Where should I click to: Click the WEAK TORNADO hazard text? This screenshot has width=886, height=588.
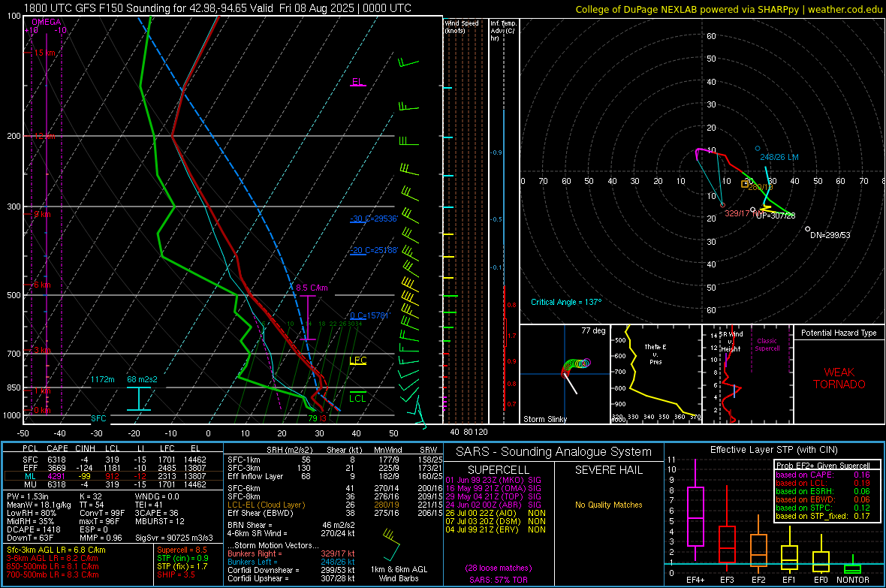pos(839,378)
